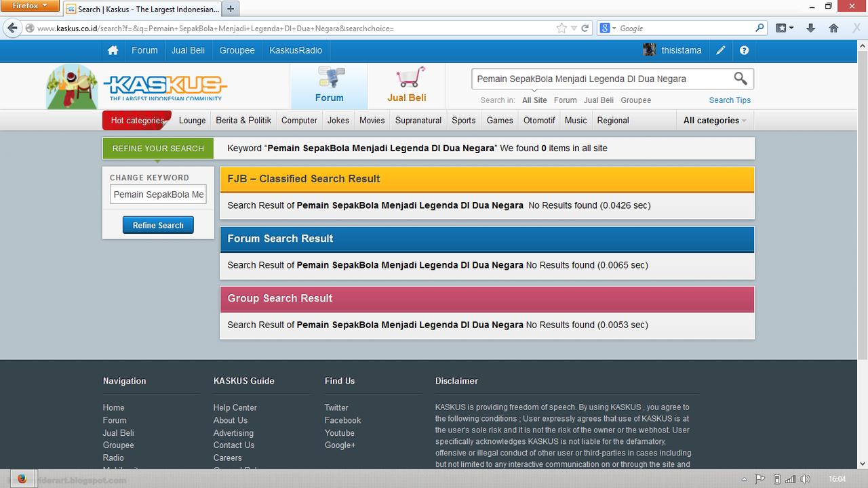This screenshot has width=868, height=488.
Task: Open Forum in top navigation bar
Action: (x=144, y=50)
